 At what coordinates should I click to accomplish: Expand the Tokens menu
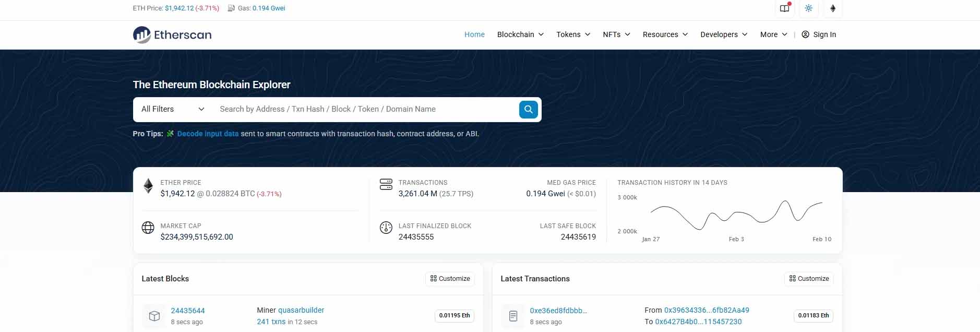coord(573,34)
